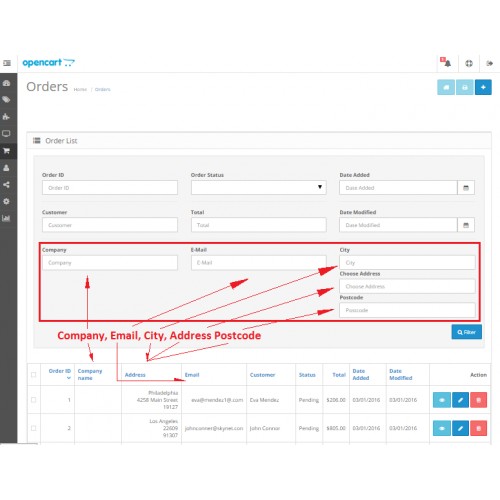Tick the checkbox for order 1
Image resolution: width=500 pixels, height=500 pixels.
[x=34, y=400]
